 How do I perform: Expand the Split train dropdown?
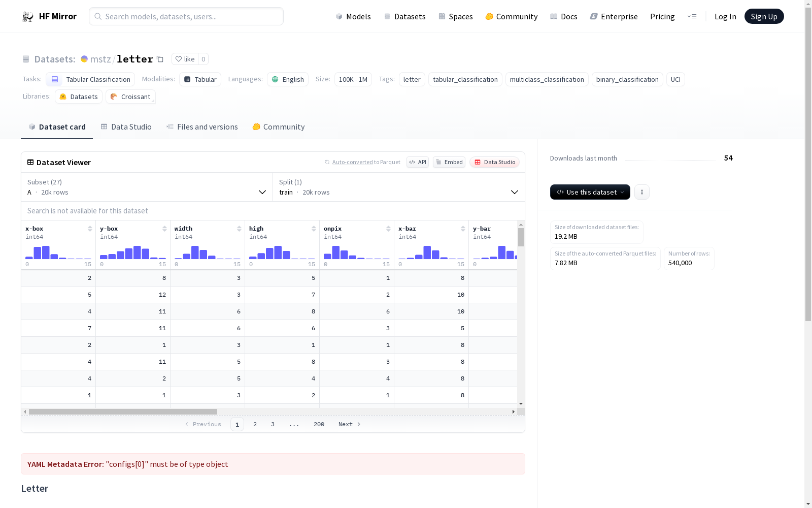pyautogui.click(x=399, y=187)
